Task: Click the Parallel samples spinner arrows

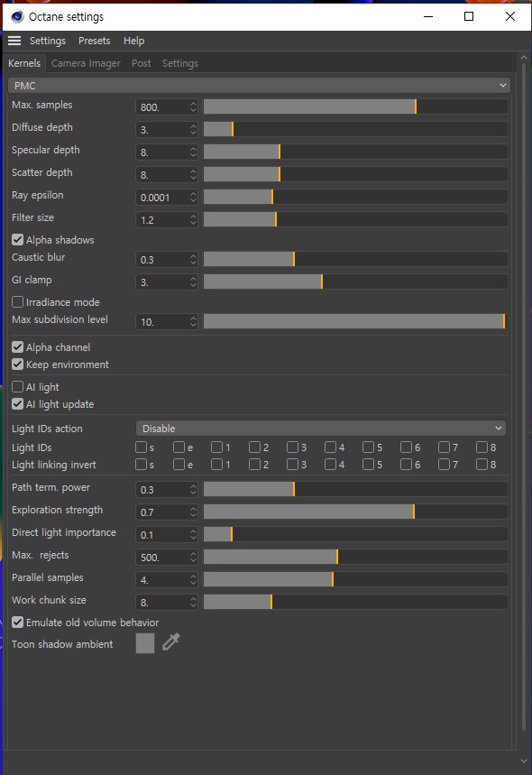Action: (x=193, y=580)
